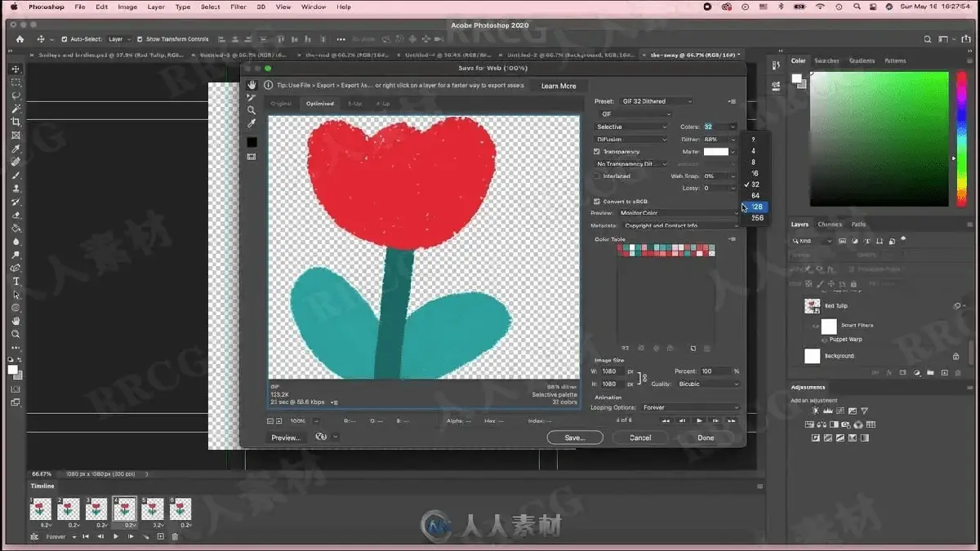This screenshot has height=551, width=980.
Task: Duplicate the selected frame in the Timeline
Action: click(160, 536)
